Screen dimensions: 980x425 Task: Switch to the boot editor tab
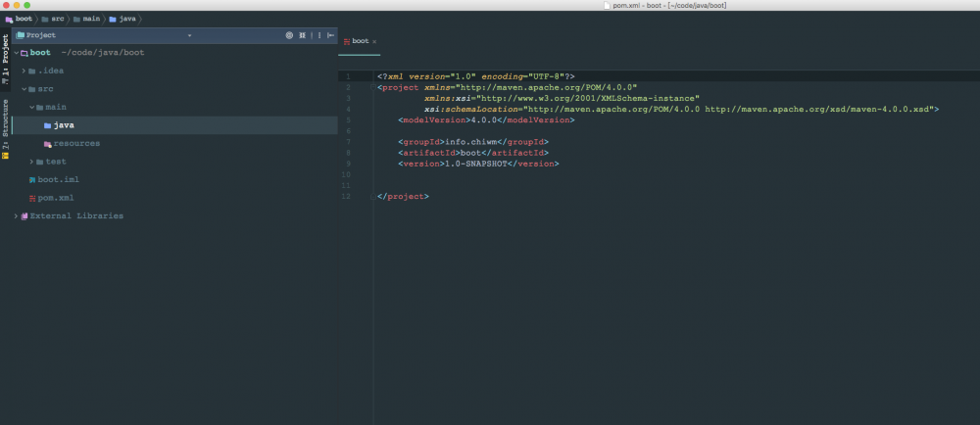click(x=359, y=41)
